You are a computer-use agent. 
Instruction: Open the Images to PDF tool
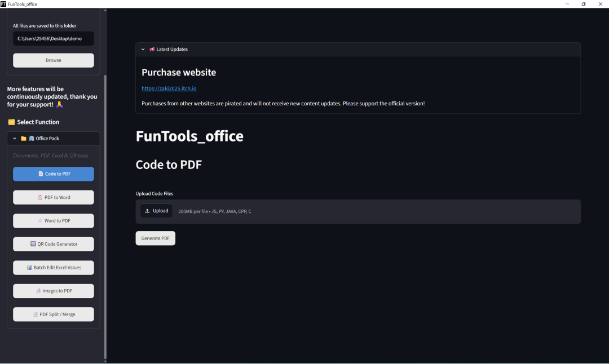click(54, 291)
